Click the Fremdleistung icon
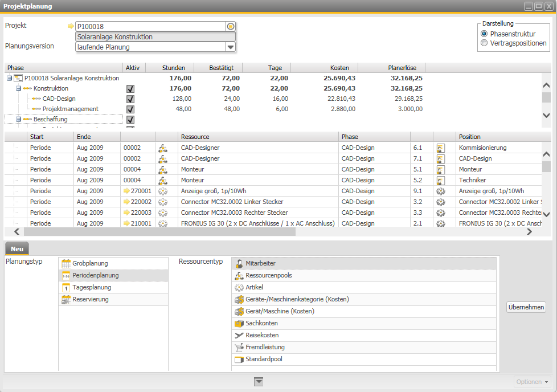Screen dimensions: 557x392 239,347
